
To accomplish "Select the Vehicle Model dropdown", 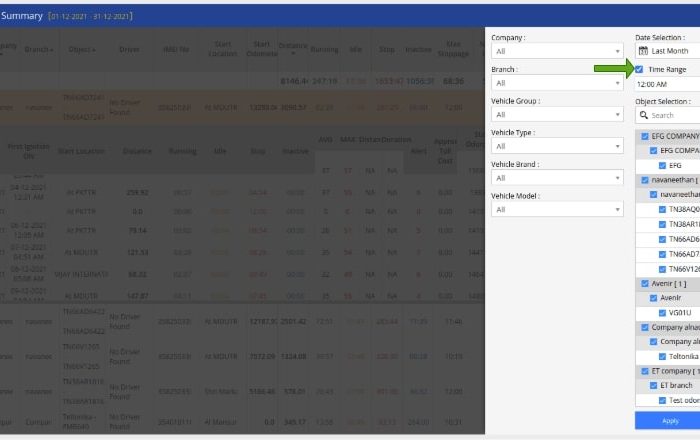I will click(556, 209).
